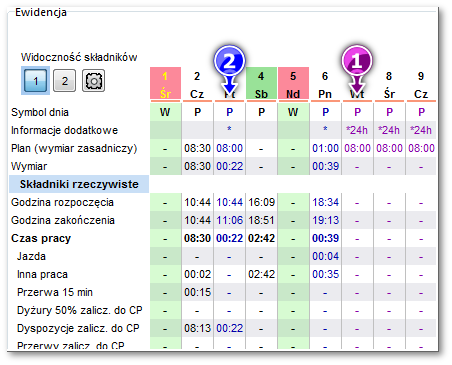Click start time 16:09 on day 4
The image size is (452, 365).
click(261, 202)
